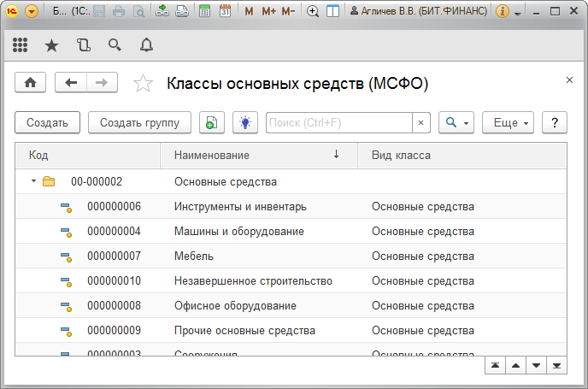The image size is (588, 389).
Task: Click the follow link icon
Action: (x=182, y=11)
